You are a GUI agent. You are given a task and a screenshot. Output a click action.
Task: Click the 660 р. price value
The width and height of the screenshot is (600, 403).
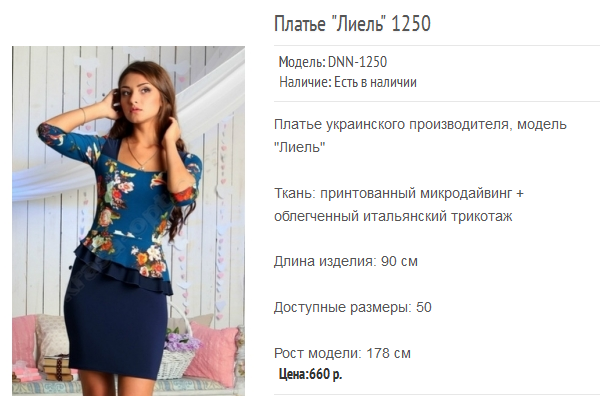pyautogui.click(x=326, y=374)
